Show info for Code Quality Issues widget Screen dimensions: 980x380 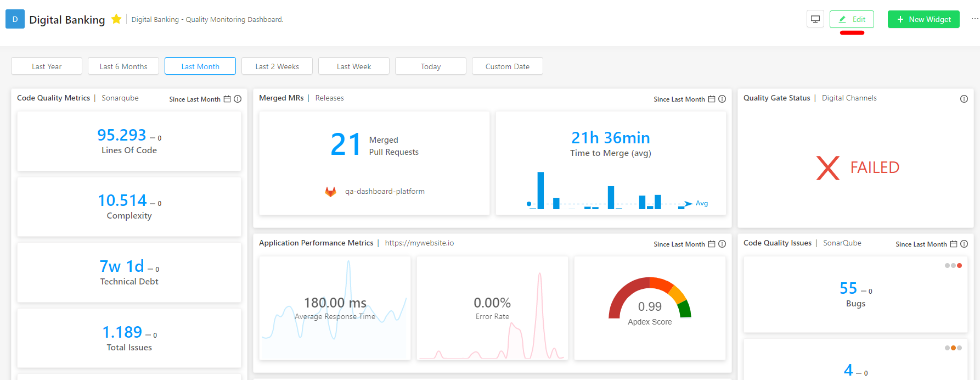(x=964, y=244)
